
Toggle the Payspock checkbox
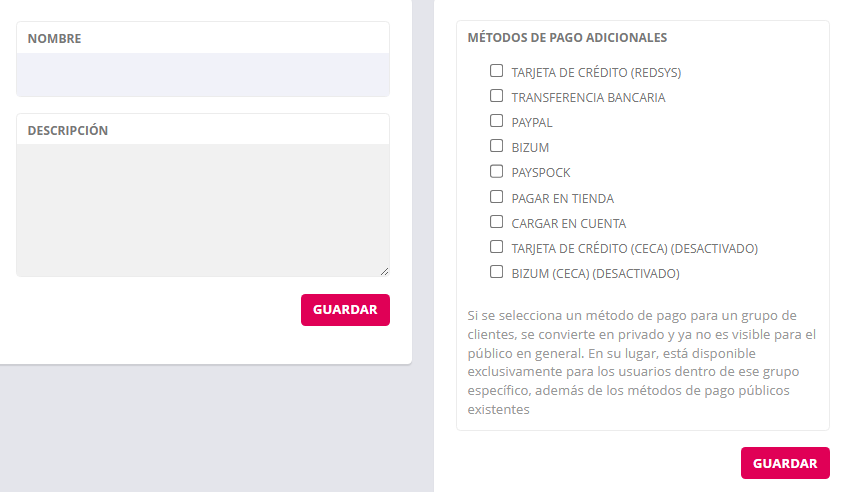coord(496,171)
